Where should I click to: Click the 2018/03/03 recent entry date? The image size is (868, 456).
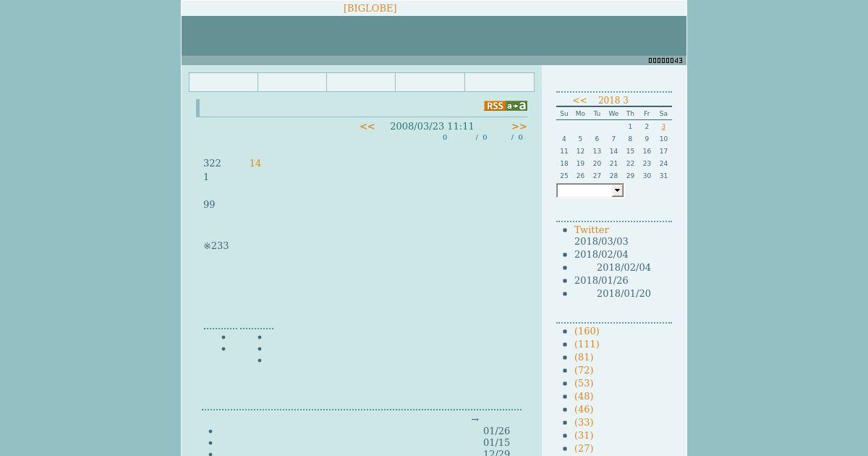[x=601, y=242]
